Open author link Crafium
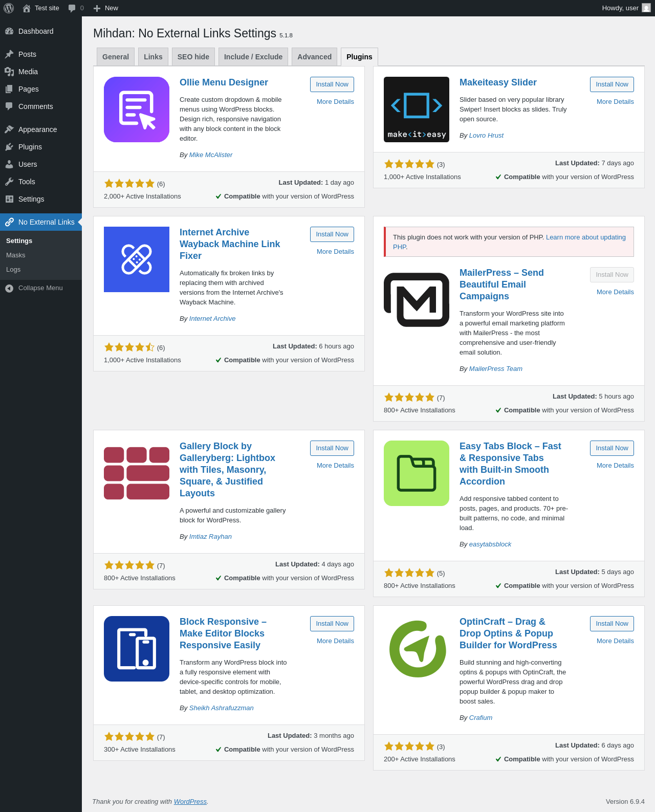 481,718
